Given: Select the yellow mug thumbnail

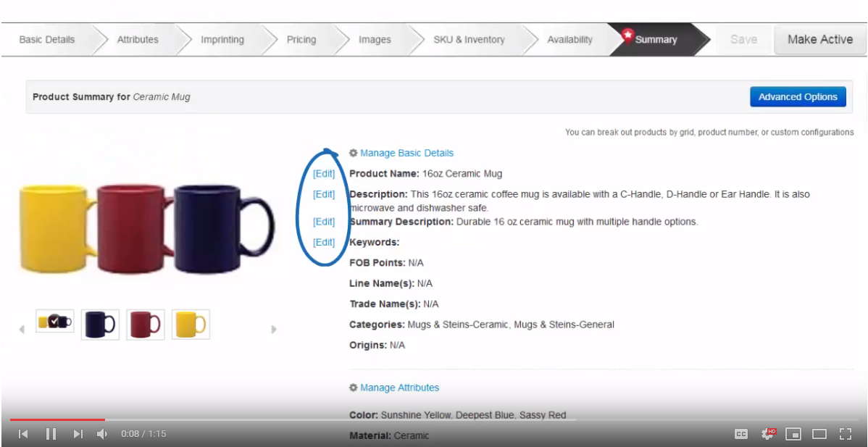Looking at the screenshot, I should click(191, 325).
